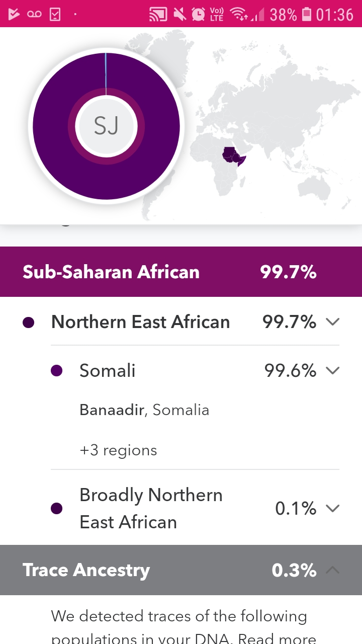The height and width of the screenshot is (644, 362).
Task: Tap the SJ profile initials circle
Action: coord(106,126)
